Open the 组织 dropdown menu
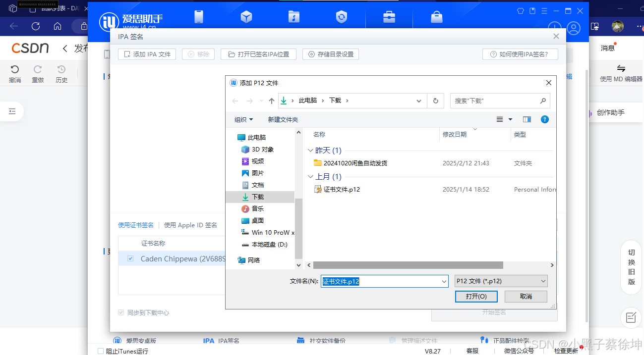Image resolution: width=644 pixels, height=355 pixels. [x=243, y=119]
